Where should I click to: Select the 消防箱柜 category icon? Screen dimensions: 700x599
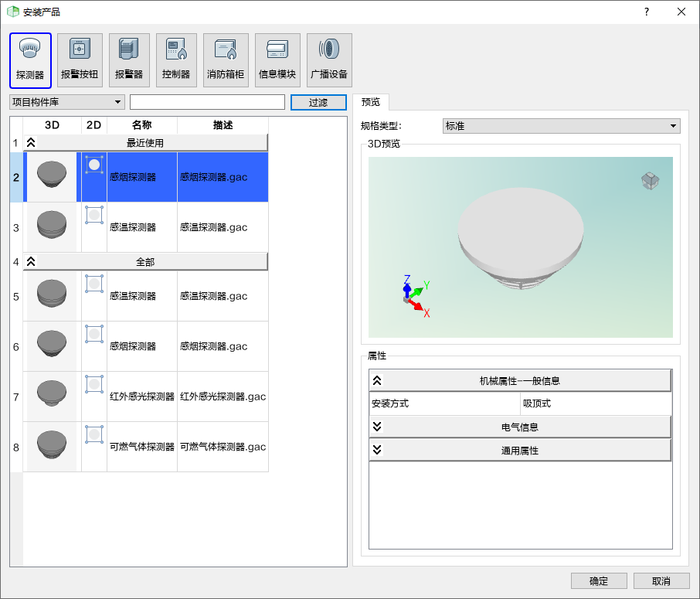click(226, 60)
